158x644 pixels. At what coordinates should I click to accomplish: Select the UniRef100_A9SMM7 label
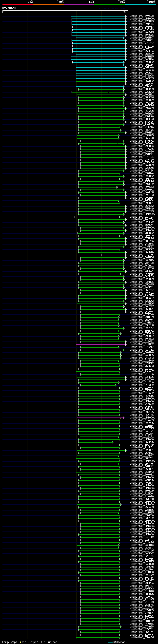pos(142,38)
